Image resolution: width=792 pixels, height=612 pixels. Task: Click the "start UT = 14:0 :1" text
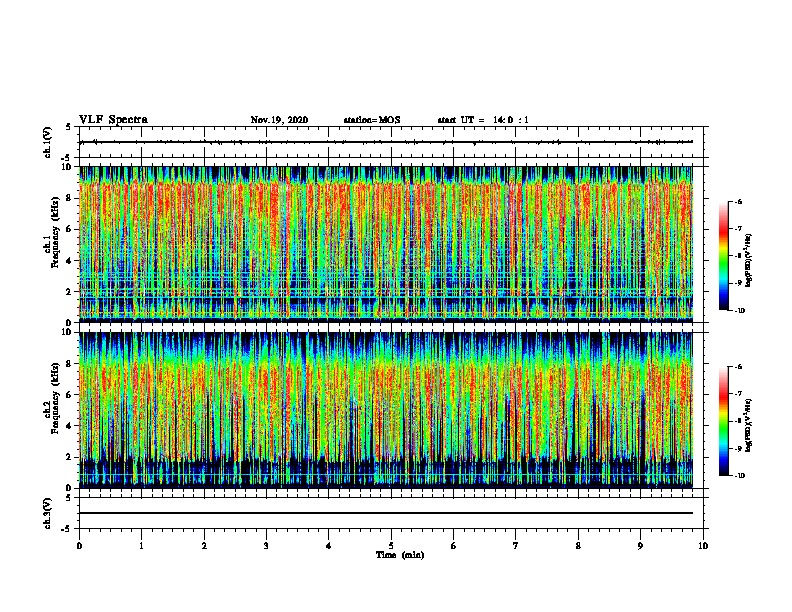[483, 120]
